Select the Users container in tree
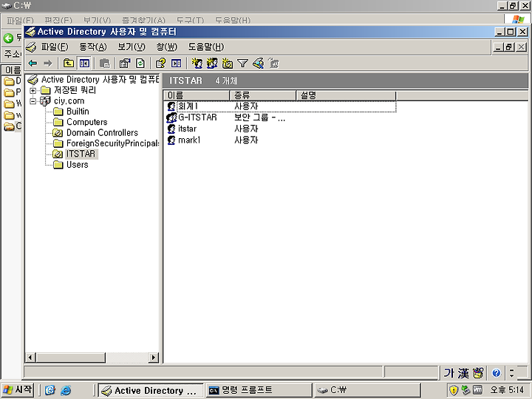532x399 pixels. [78, 165]
